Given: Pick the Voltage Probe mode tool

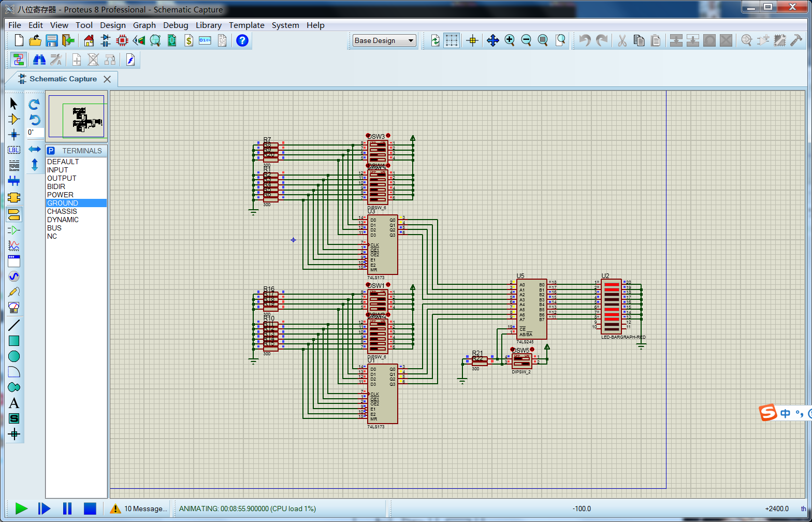Looking at the screenshot, I should click(x=14, y=292).
